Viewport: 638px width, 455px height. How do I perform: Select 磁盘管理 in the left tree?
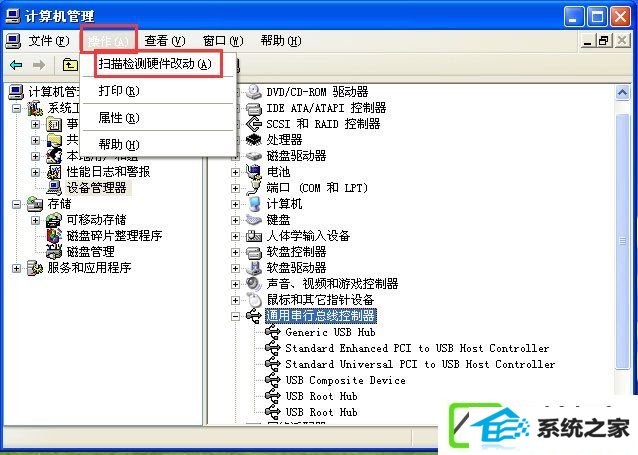pos(91,252)
